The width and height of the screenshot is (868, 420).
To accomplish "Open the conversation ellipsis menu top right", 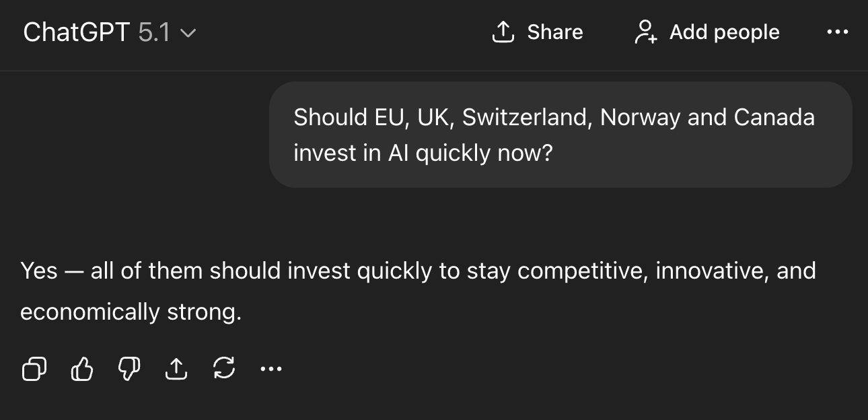I will [836, 32].
